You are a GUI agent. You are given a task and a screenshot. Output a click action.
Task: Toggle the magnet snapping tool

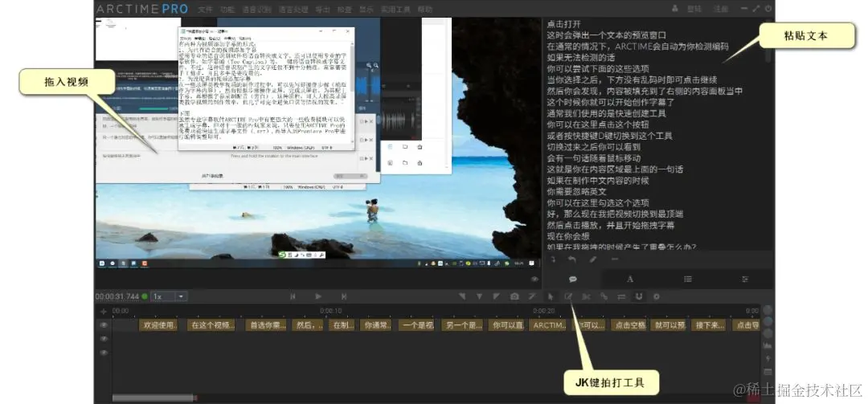click(x=639, y=296)
